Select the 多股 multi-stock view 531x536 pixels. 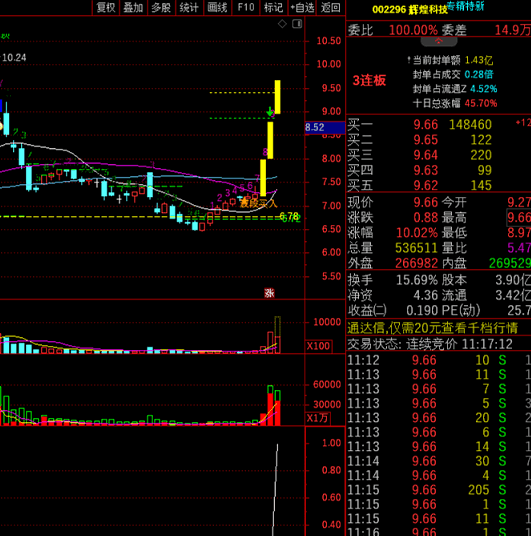click(161, 8)
